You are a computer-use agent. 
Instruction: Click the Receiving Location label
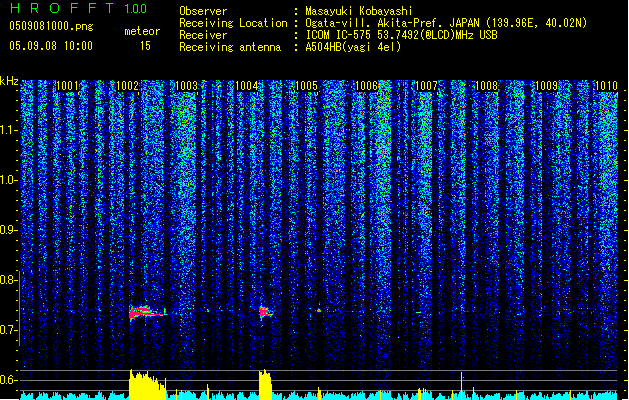pos(233,23)
